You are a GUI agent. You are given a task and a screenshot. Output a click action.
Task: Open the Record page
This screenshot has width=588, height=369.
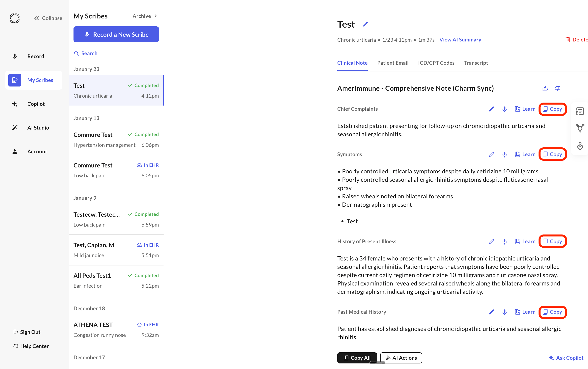(x=34, y=56)
